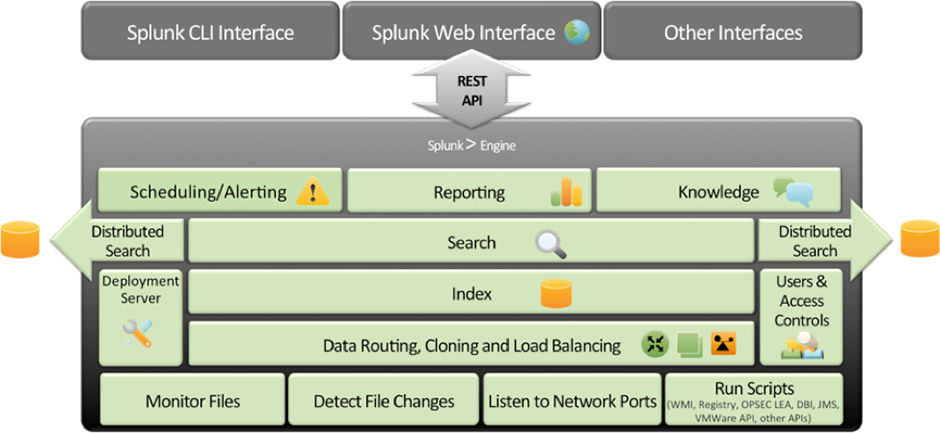Click the speech bubbles icon in Knowledge

click(x=793, y=192)
